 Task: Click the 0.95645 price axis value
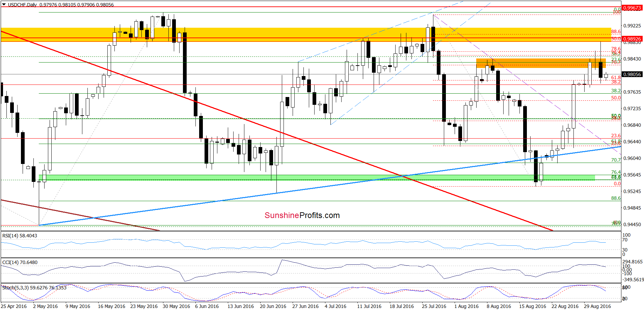[632, 175]
